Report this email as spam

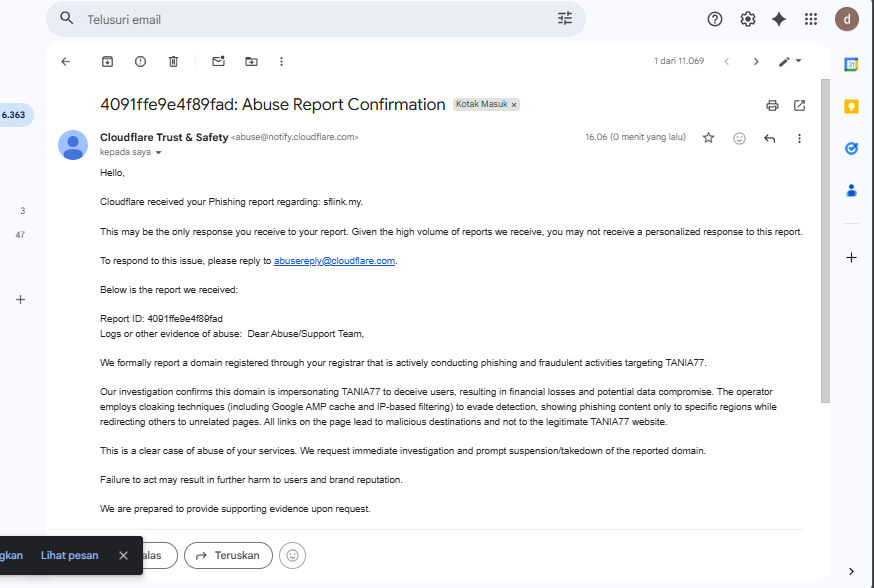(140, 61)
